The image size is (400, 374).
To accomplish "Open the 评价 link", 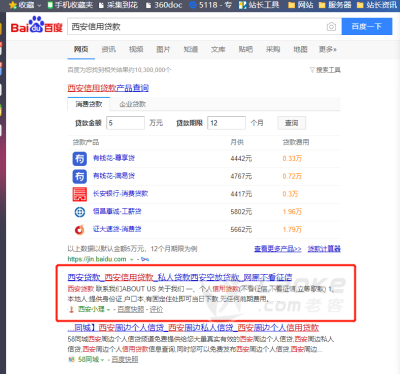I will [156, 309].
